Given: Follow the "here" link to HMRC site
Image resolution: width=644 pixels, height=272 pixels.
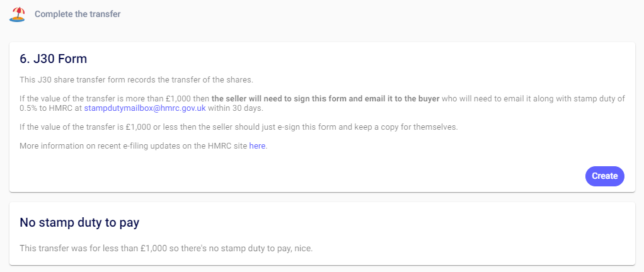Looking at the screenshot, I should 257,145.
